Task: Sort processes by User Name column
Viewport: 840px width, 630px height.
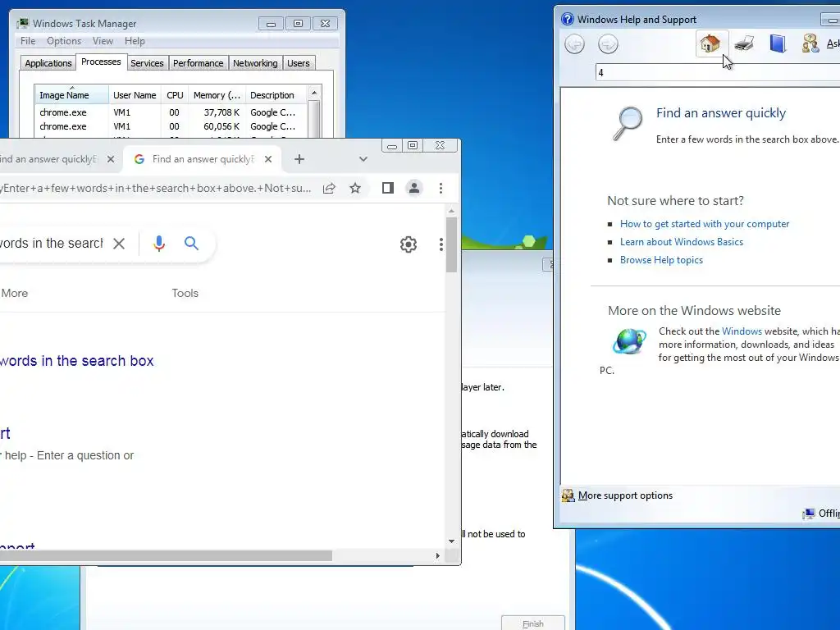Action: click(x=135, y=95)
